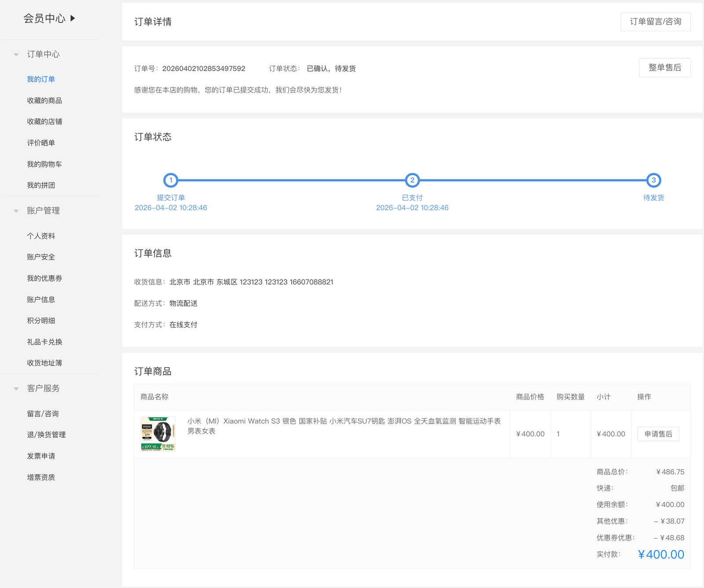
Task: Click step 1 circle for 提交订单
Action: click(171, 180)
